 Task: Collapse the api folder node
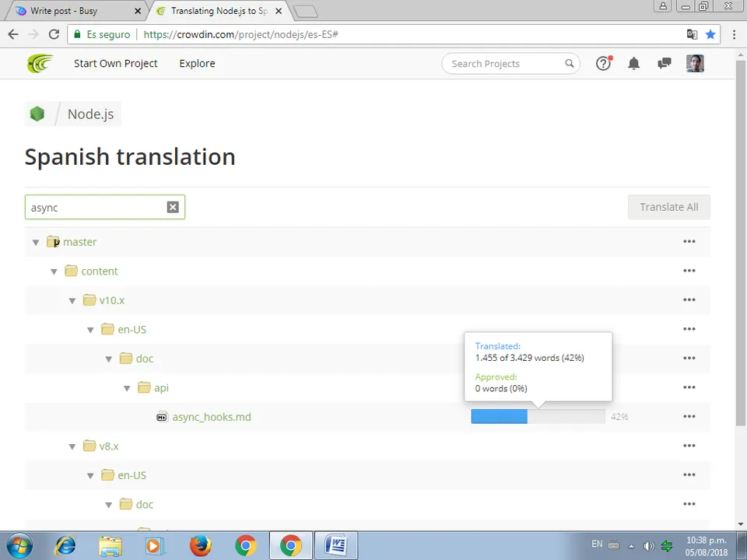pyautogui.click(x=127, y=388)
